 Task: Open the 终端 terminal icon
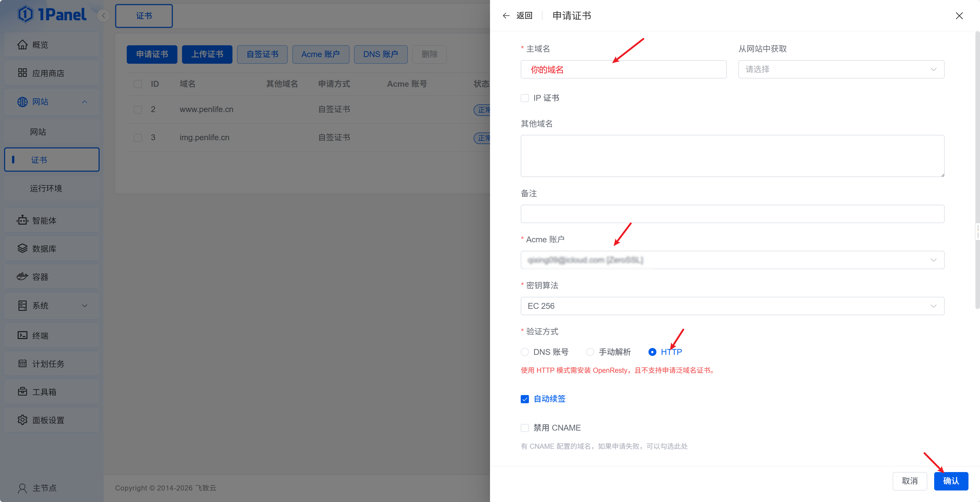coord(23,335)
